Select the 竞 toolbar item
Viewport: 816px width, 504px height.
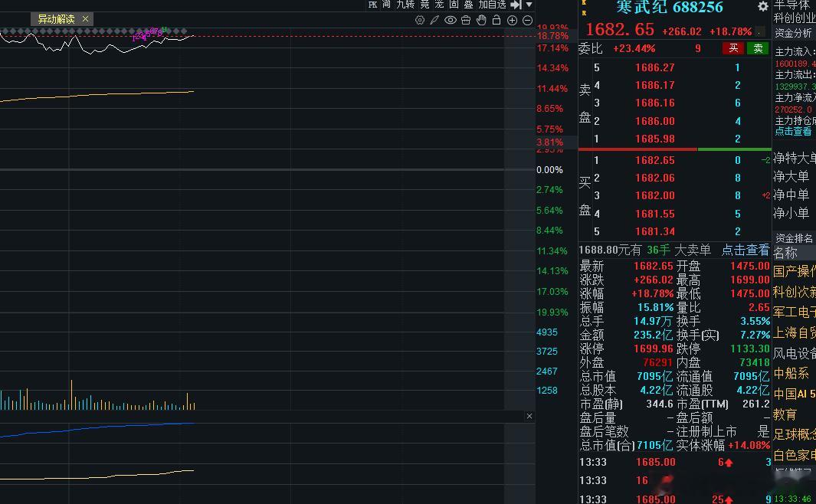coord(425,5)
